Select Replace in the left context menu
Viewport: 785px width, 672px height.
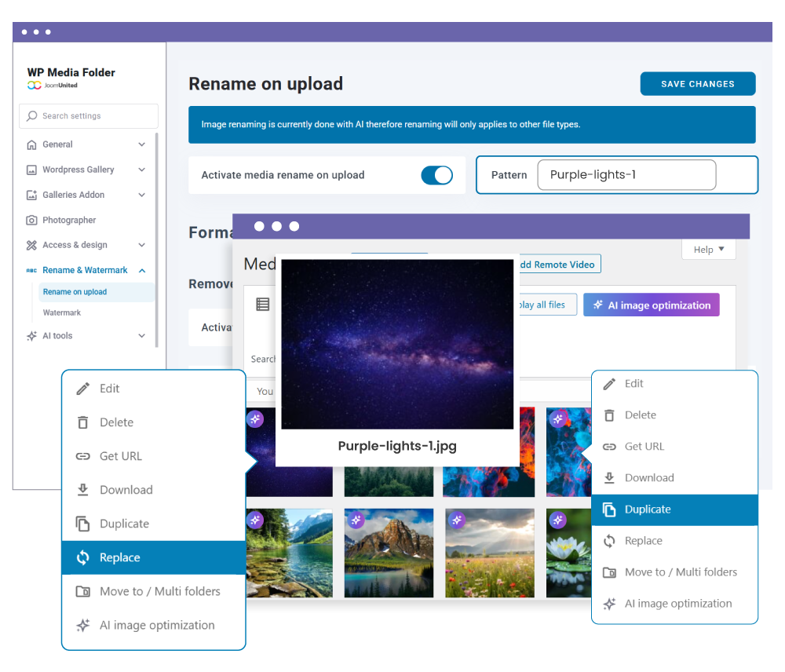pyautogui.click(x=154, y=557)
